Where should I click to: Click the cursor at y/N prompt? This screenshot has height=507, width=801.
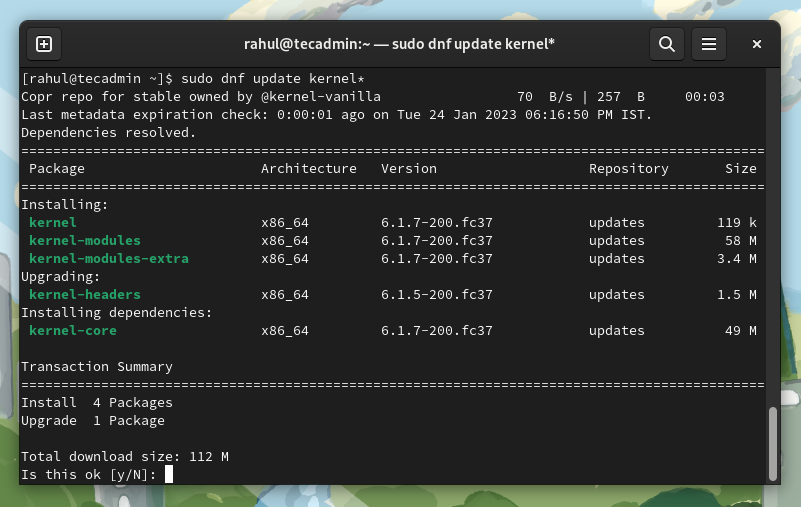pos(169,474)
